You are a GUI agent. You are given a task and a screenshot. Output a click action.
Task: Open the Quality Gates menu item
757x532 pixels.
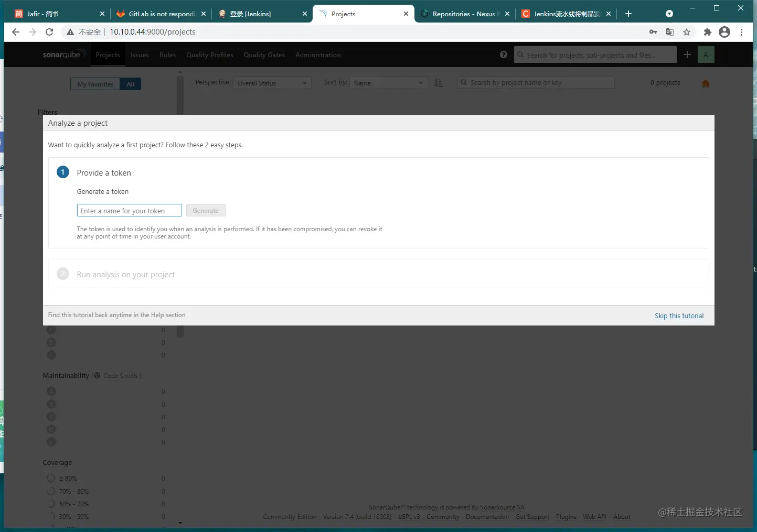click(264, 55)
